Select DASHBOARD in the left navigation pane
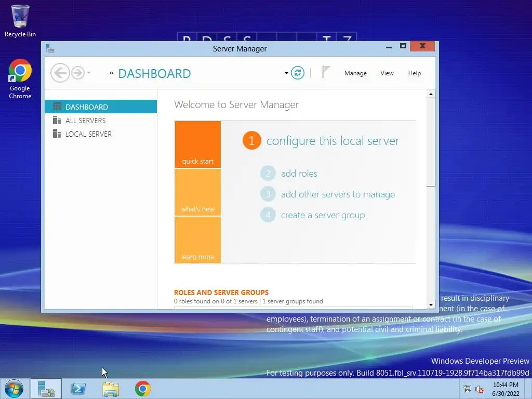This screenshot has width=532, height=399. click(x=101, y=107)
